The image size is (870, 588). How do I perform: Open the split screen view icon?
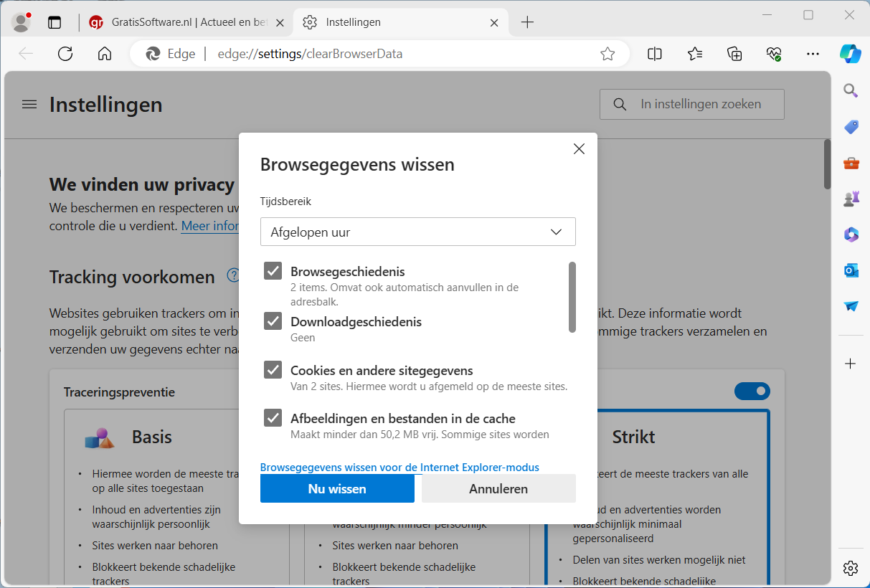click(x=654, y=54)
